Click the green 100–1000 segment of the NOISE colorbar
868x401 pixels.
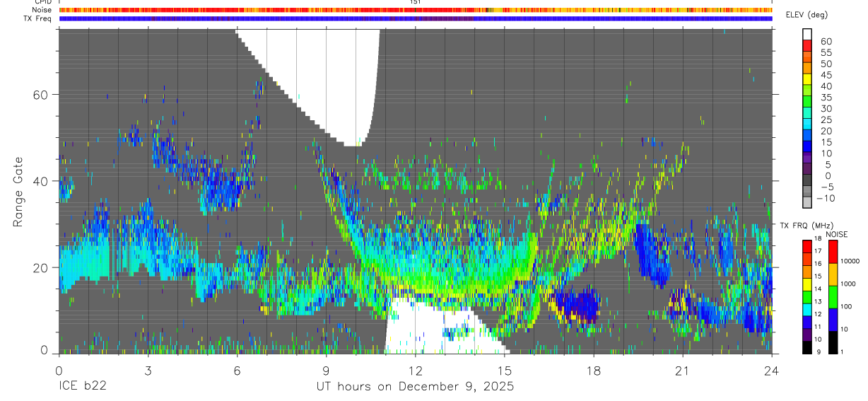833,296
